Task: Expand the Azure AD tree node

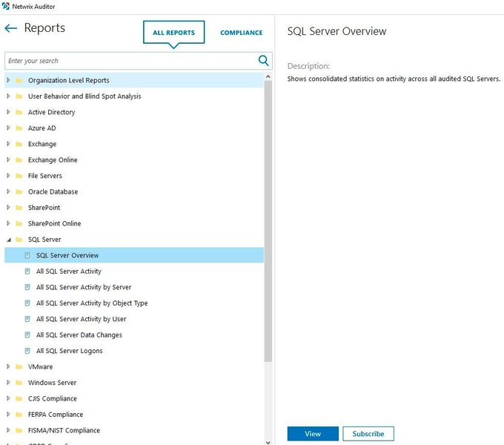Action: (8, 128)
